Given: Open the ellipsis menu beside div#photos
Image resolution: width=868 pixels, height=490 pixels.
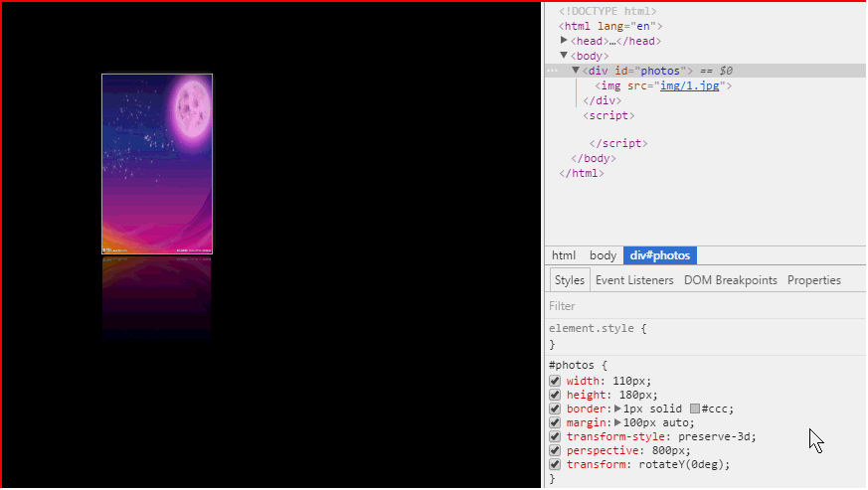Looking at the screenshot, I should (x=553, y=71).
